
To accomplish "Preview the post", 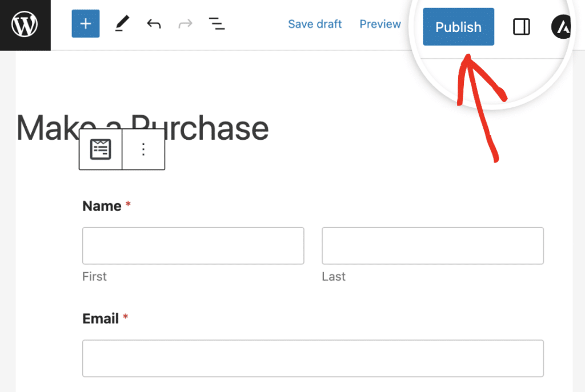I will 380,24.
